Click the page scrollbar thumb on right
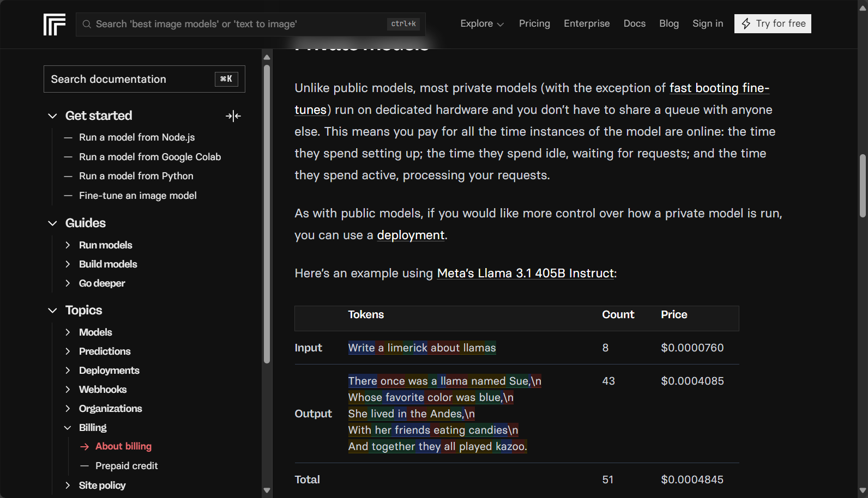Screen dimensions: 868x498 pyautogui.click(x=863, y=186)
